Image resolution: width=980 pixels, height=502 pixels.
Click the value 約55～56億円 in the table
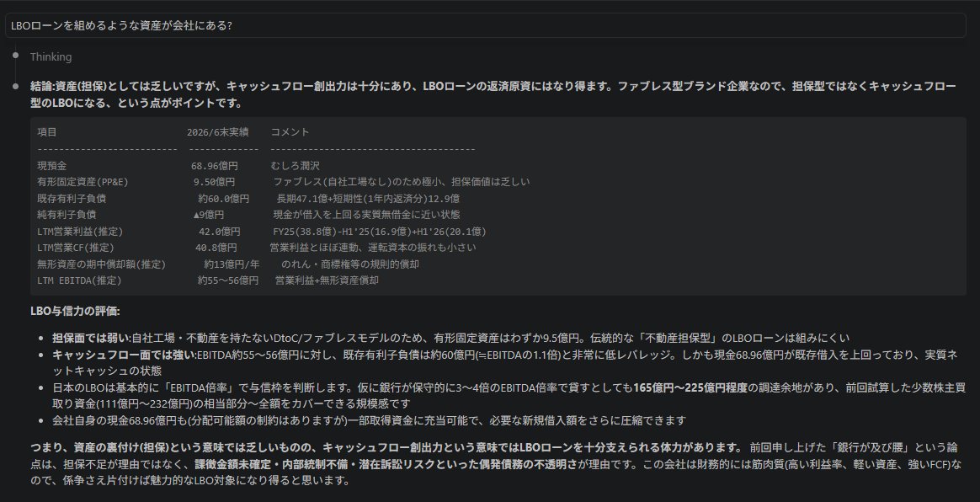point(228,280)
